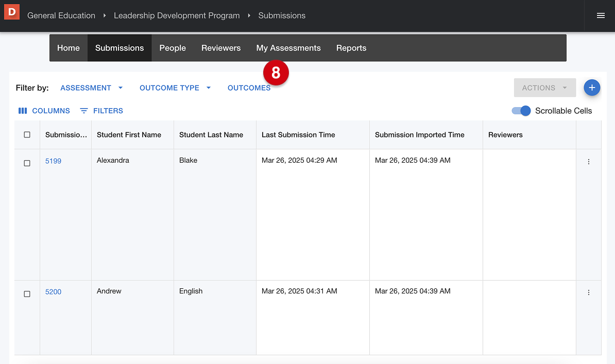Click the red D application logo
Screen dimensions: 615x364
click(12, 12)
